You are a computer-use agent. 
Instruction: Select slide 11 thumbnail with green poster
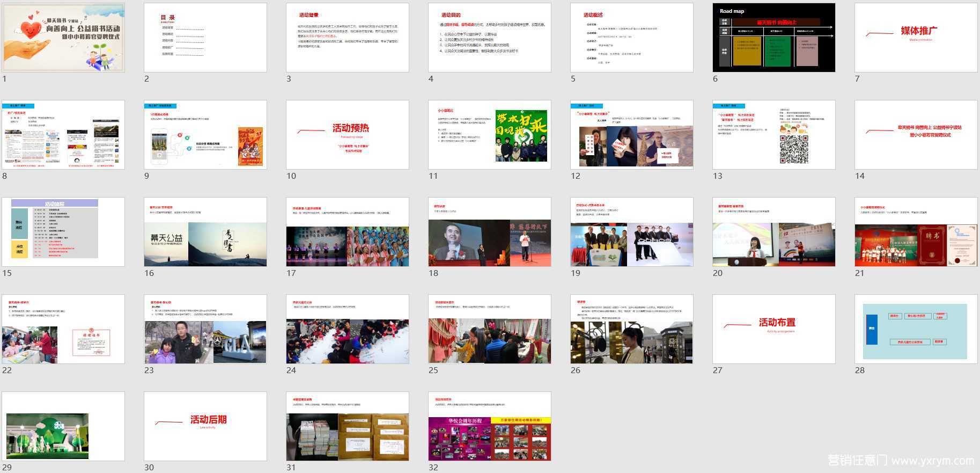coord(490,135)
